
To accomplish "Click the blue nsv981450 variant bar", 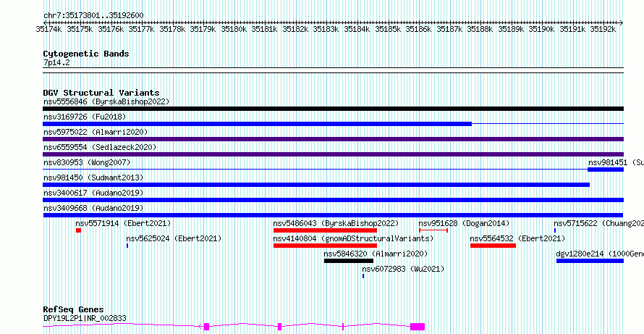I will tap(316, 185).
